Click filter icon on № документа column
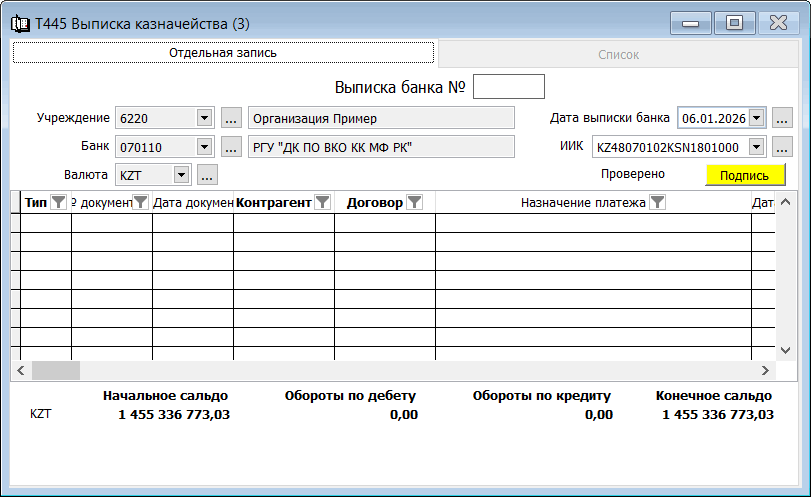Image resolution: width=811 pixels, height=497 pixels. [141, 202]
